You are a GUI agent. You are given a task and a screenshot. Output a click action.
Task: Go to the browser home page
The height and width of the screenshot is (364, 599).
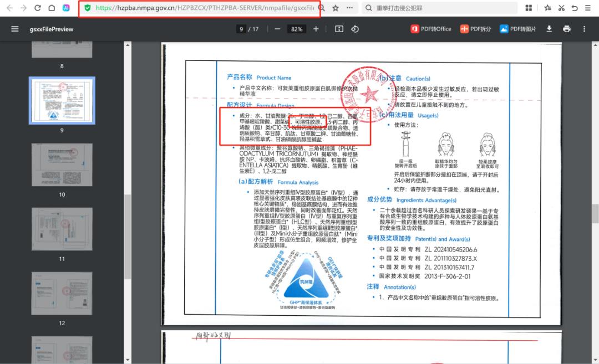coord(52,8)
